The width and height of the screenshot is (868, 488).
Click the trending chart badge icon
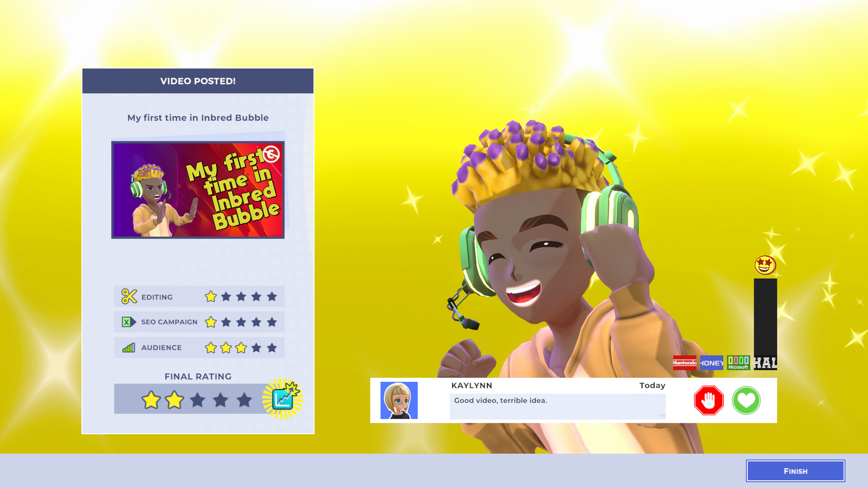coord(283,398)
